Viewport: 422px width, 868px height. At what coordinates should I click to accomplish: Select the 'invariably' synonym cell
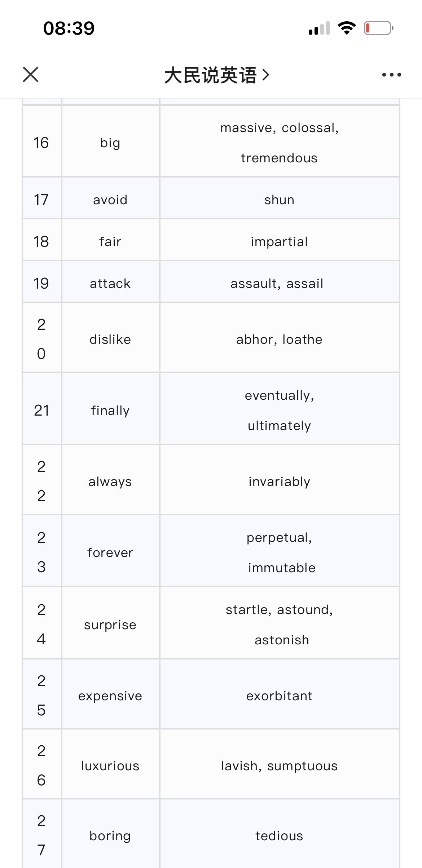click(280, 480)
